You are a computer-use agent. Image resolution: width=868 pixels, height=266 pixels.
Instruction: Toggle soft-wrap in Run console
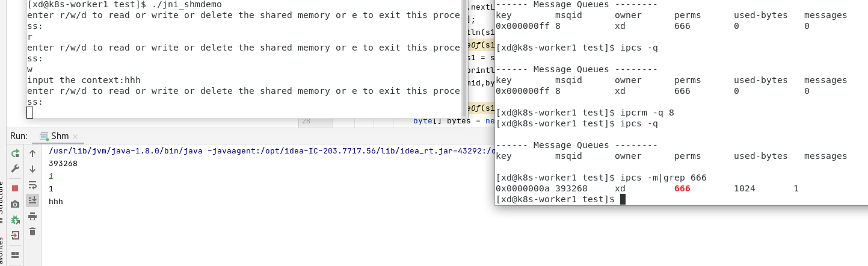pyautogui.click(x=32, y=185)
